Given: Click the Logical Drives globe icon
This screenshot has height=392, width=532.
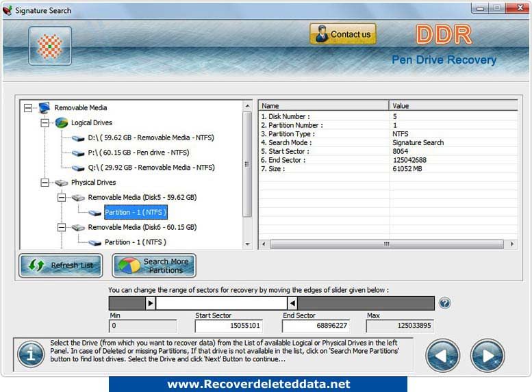Looking at the screenshot, I should coord(62,122).
